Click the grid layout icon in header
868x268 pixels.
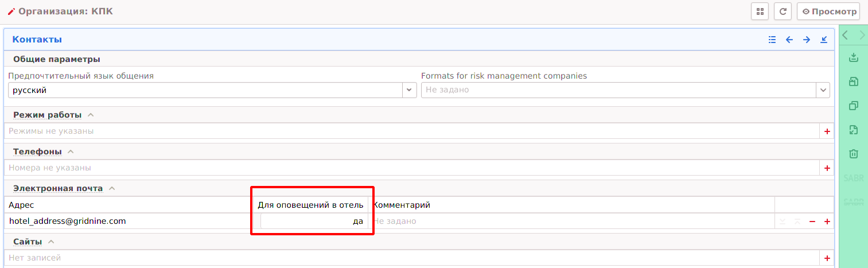760,11
